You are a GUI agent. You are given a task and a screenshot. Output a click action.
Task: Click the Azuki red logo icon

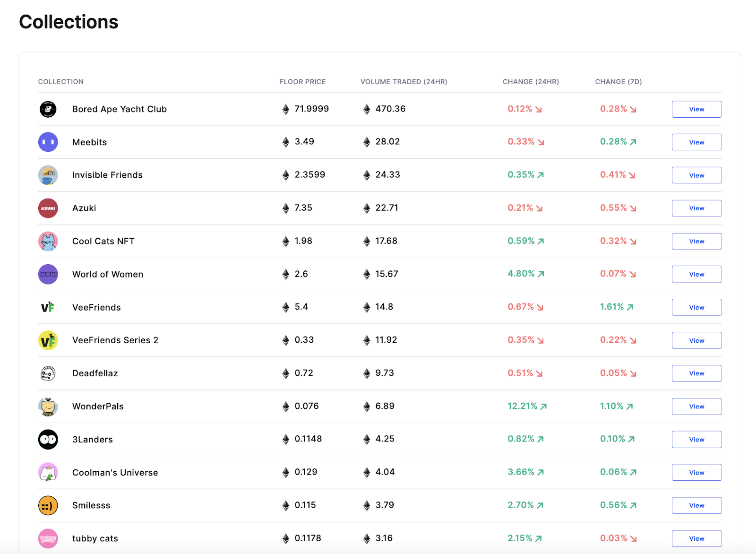(48, 208)
